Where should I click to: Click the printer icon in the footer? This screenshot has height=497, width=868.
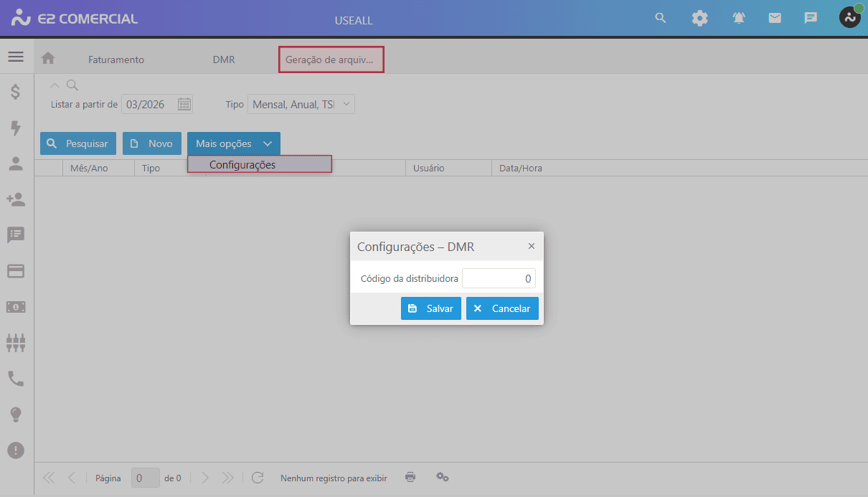(410, 478)
